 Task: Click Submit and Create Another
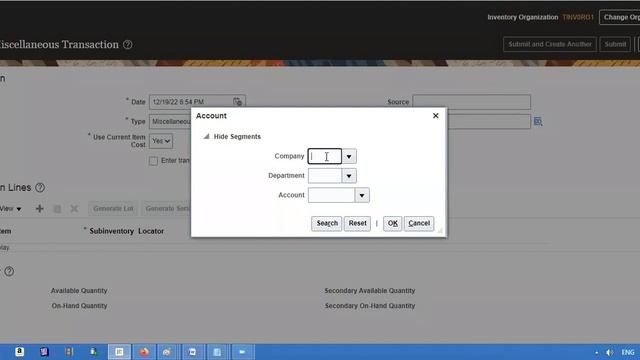click(x=550, y=44)
